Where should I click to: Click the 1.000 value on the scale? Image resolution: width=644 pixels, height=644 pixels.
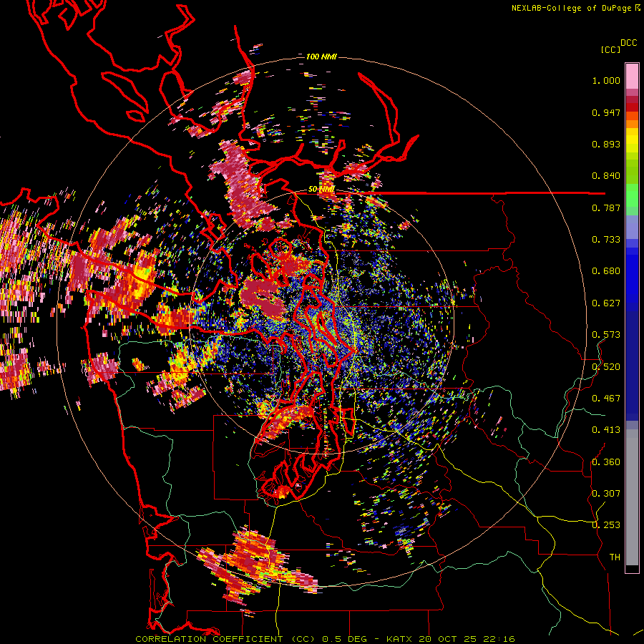click(606, 80)
